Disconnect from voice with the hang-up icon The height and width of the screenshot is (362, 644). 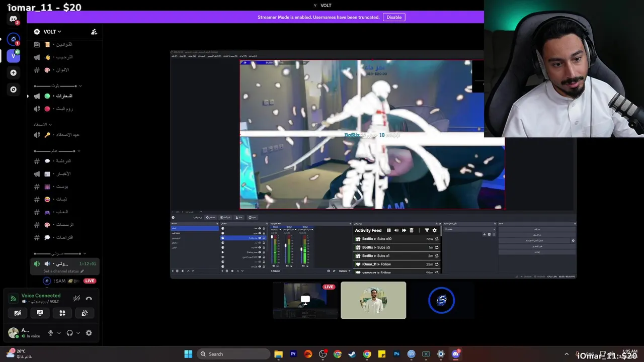pyautogui.click(x=89, y=298)
